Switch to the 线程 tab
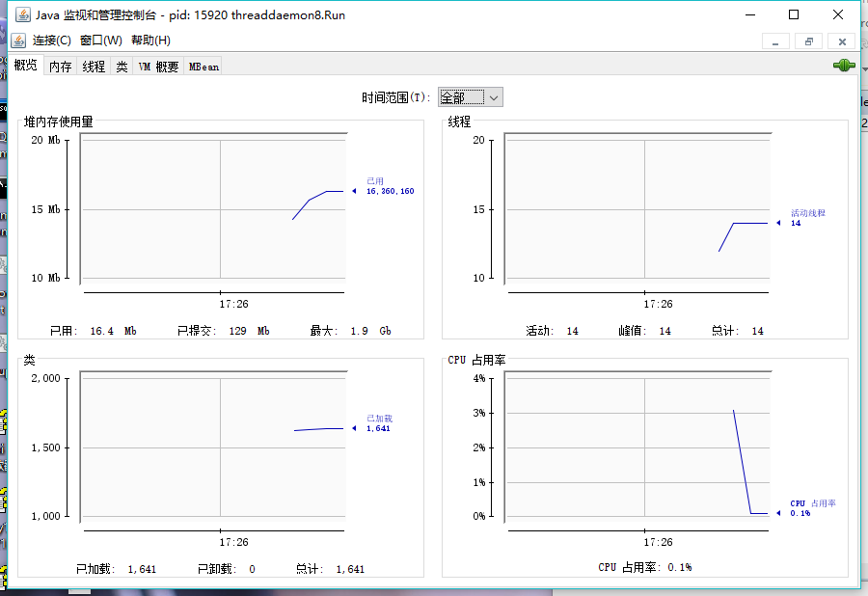 coord(94,67)
